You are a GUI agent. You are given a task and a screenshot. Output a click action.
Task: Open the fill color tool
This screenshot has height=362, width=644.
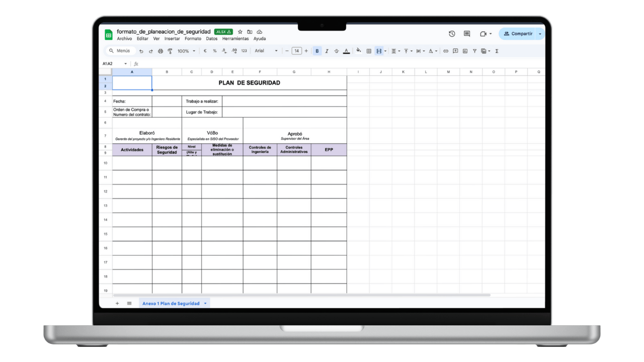pyautogui.click(x=359, y=51)
